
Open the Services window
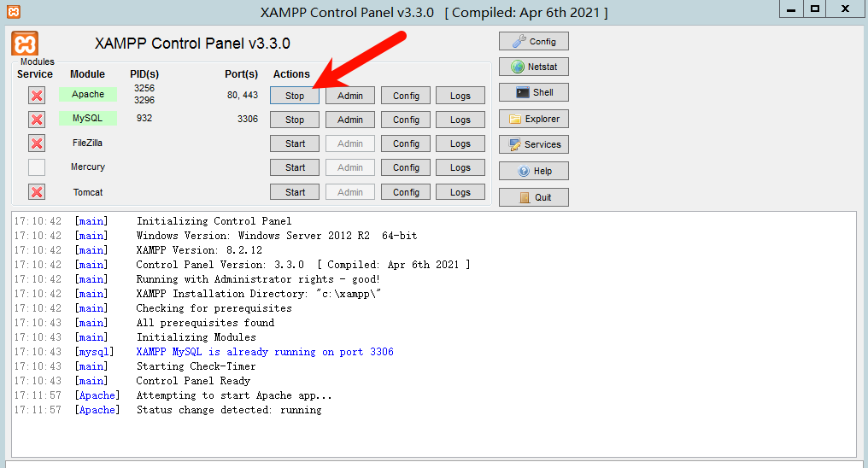(534, 144)
